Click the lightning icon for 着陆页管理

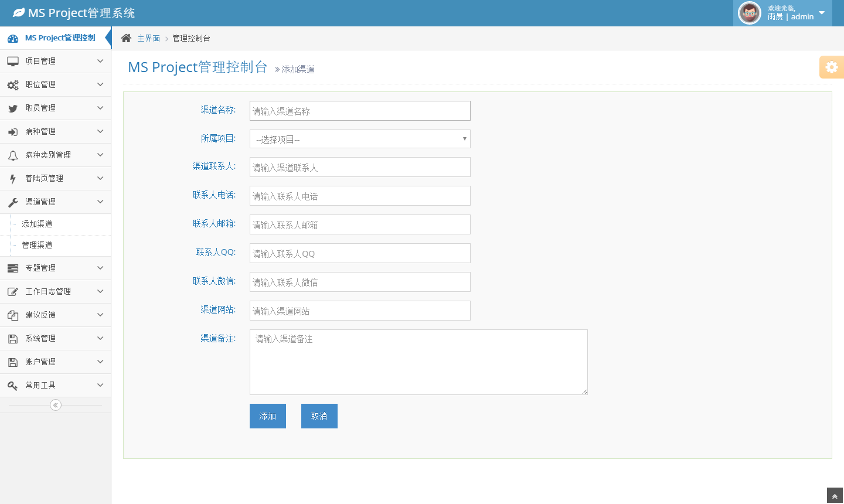click(13, 179)
